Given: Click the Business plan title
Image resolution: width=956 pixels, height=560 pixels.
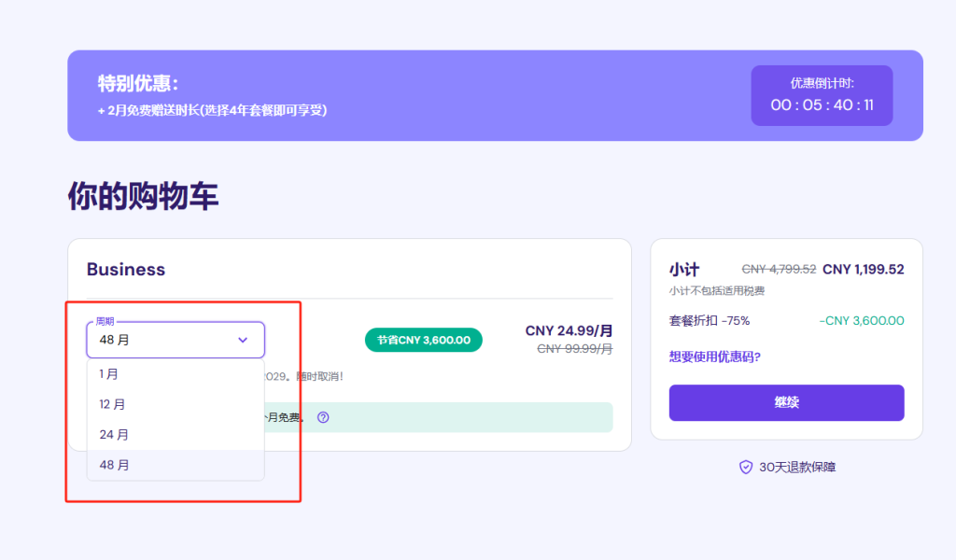Looking at the screenshot, I should point(125,269).
